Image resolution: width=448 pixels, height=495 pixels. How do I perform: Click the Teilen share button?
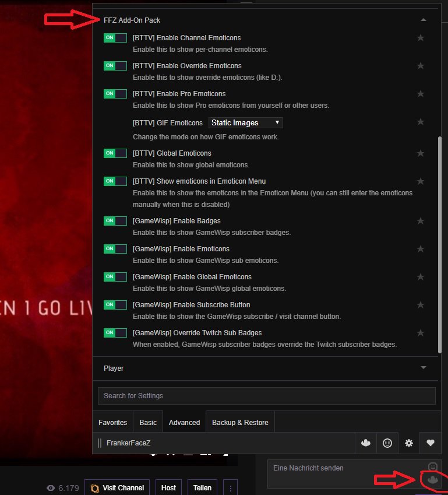[202, 488]
